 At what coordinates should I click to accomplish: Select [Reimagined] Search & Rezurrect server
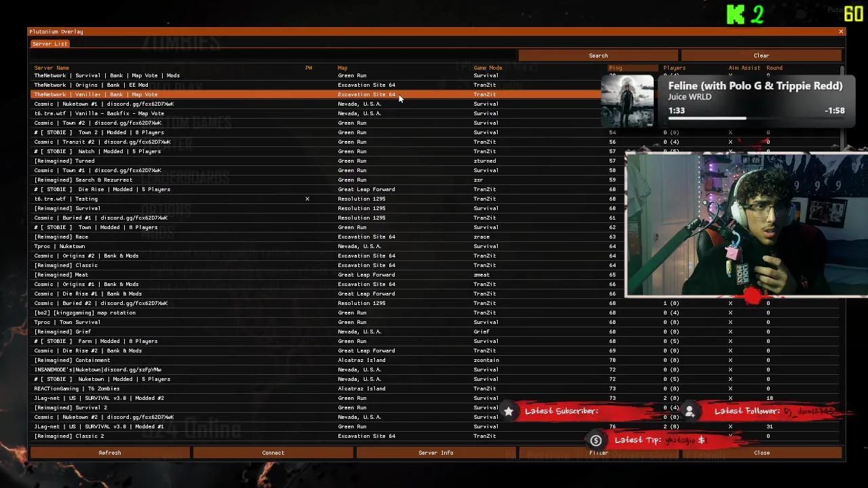click(x=435, y=180)
